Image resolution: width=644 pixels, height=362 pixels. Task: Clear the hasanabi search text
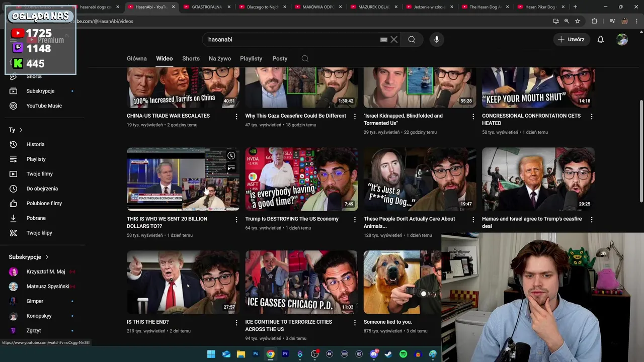394,39
